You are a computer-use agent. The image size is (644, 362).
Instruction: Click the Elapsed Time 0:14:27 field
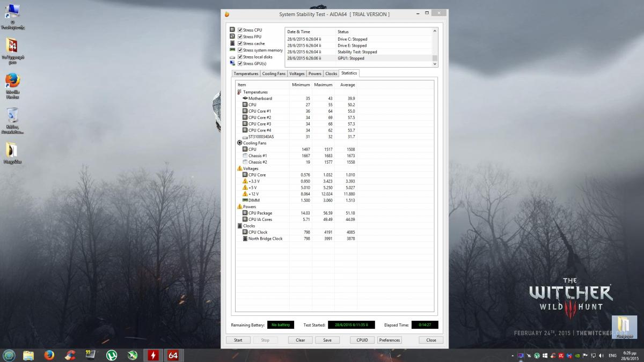(x=425, y=325)
